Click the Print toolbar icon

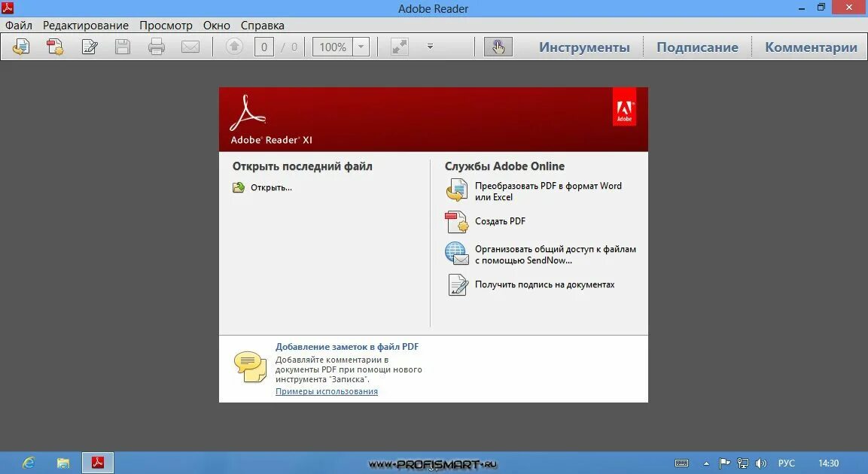click(156, 47)
